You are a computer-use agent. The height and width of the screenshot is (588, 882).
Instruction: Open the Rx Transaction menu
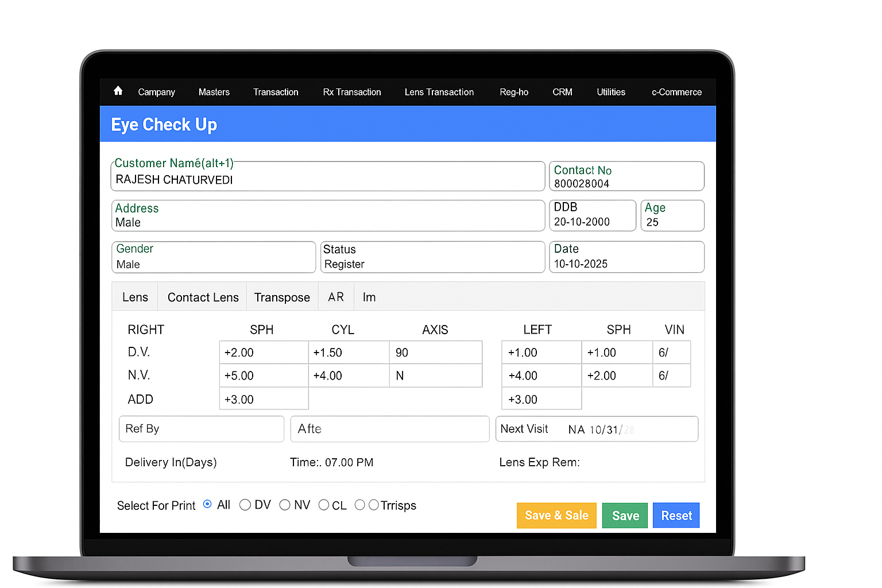point(351,92)
